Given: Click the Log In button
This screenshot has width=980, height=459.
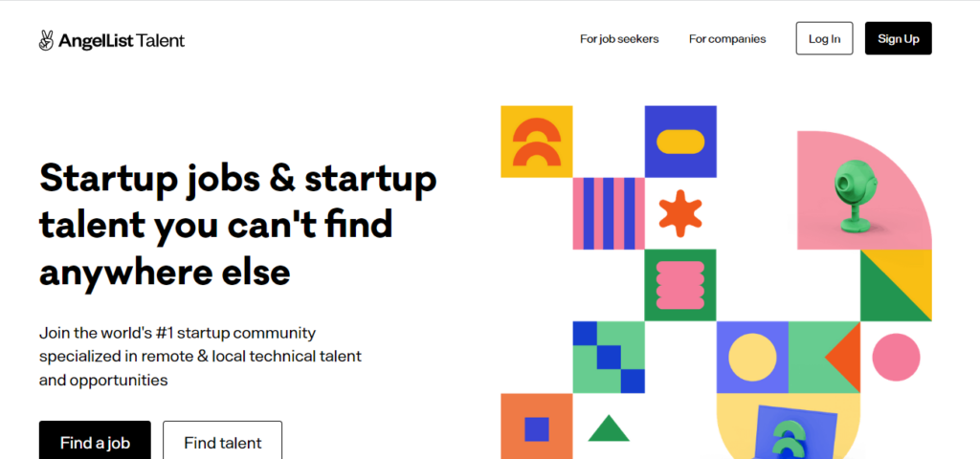Looking at the screenshot, I should click(824, 38).
